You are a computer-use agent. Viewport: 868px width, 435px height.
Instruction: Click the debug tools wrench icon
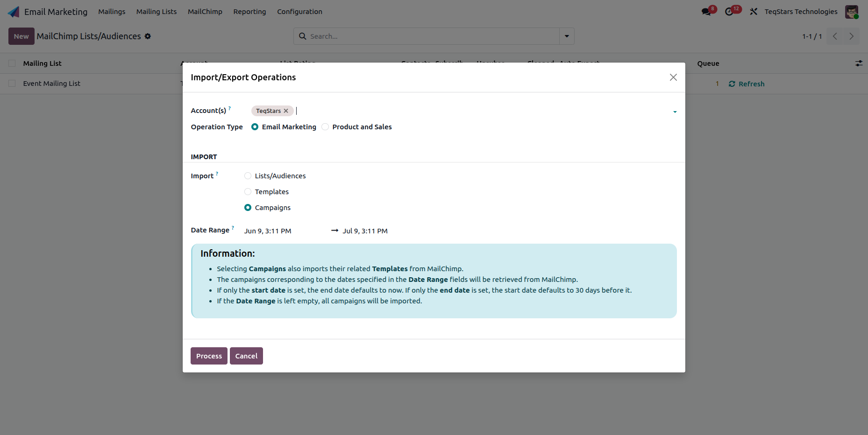coord(754,12)
